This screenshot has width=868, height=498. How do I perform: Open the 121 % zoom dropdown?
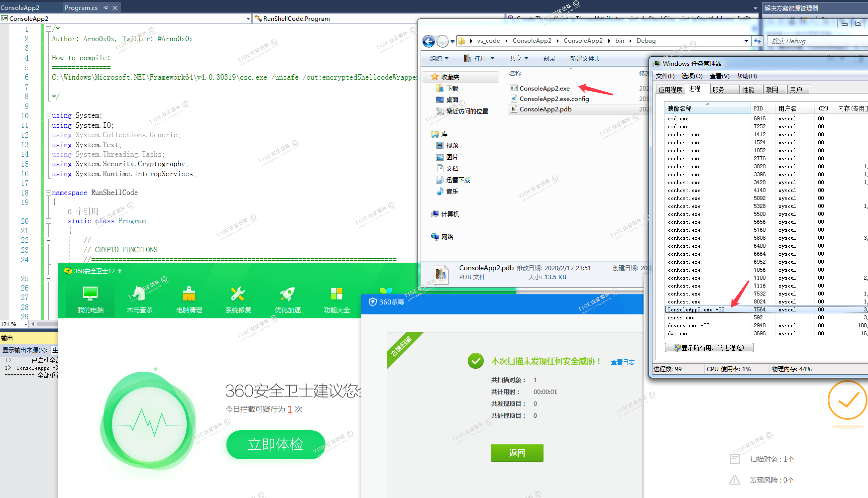click(x=26, y=324)
